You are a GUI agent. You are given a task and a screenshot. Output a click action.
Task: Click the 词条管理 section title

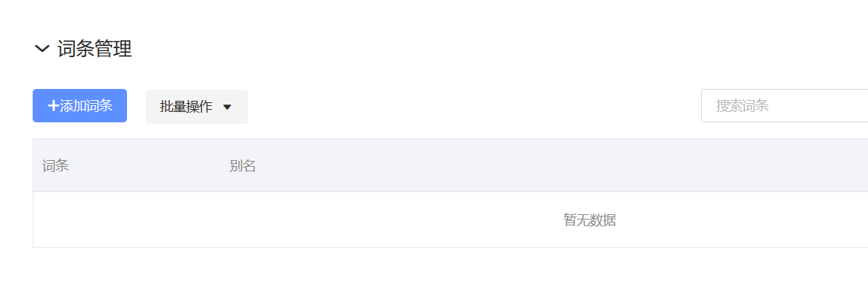(94, 49)
